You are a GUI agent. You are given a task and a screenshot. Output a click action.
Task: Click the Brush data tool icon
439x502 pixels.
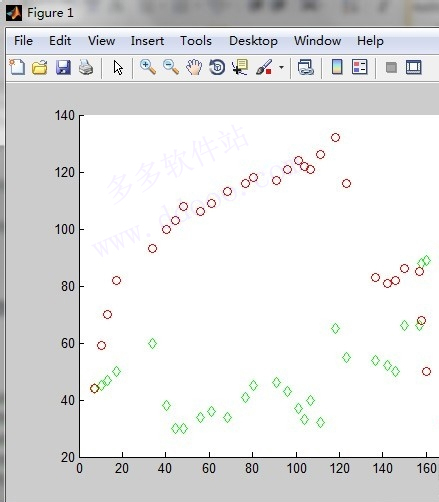pyautogui.click(x=264, y=67)
